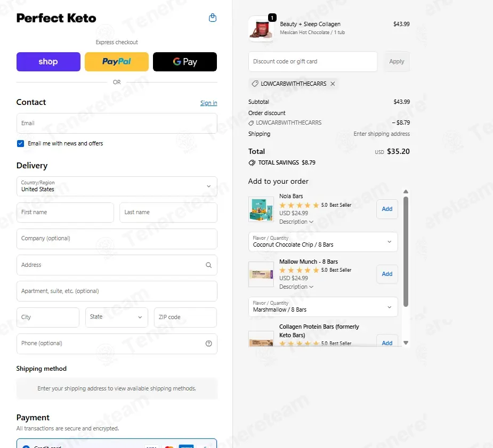Open the State dropdown
The width and height of the screenshot is (493, 448).
click(x=116, y=317)
